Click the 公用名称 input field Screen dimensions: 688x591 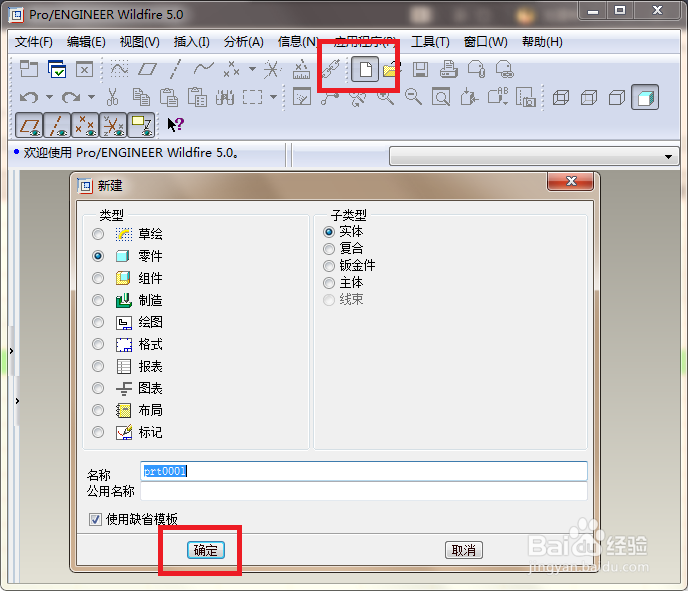click(364, 491)
